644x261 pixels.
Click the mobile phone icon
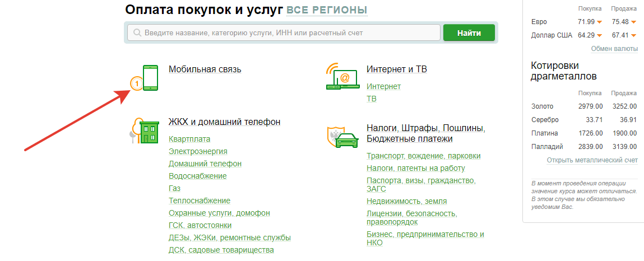pos(150,77)
